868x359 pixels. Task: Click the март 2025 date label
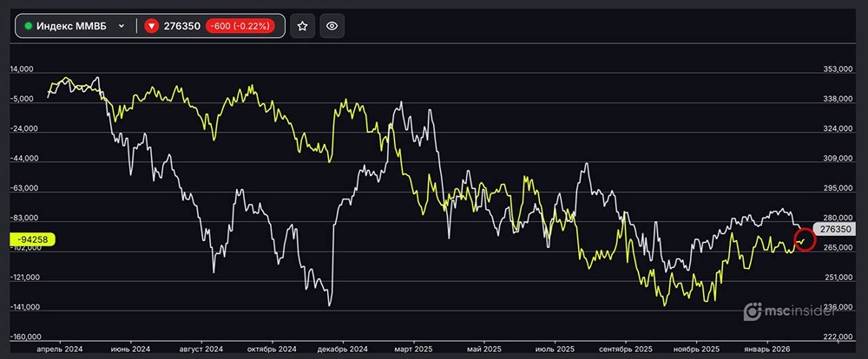413,349
